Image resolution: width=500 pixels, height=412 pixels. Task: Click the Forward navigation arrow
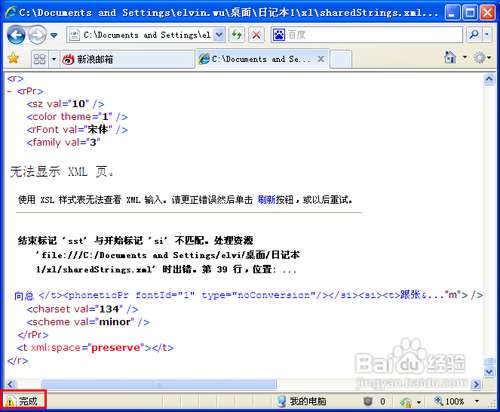[37, 35]
